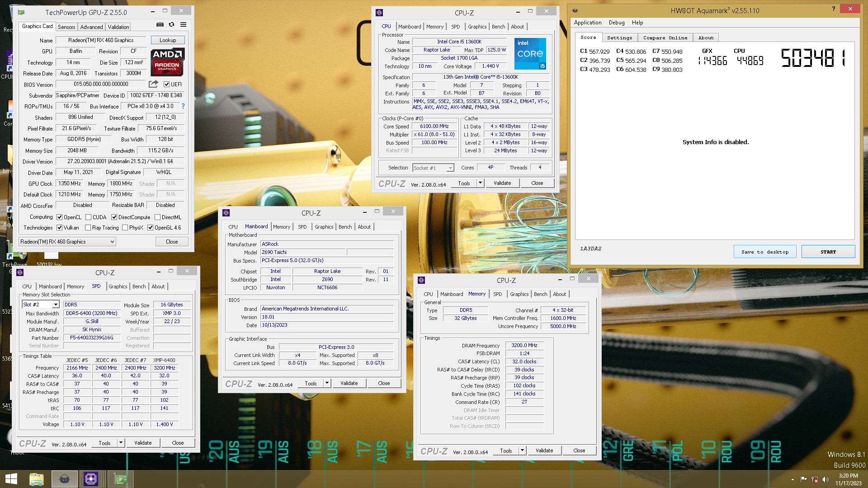Show hidden tray icons arrow
Image resolution: width=868 pixels, height=488 pixels.
tap(793, 479)
